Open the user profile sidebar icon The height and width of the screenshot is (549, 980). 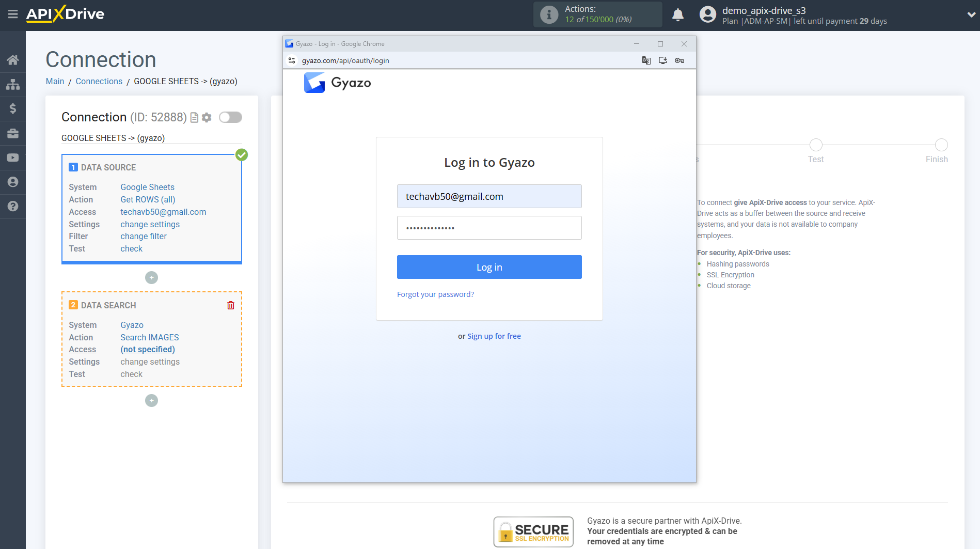pyautogui.click(x=13, y=182)
